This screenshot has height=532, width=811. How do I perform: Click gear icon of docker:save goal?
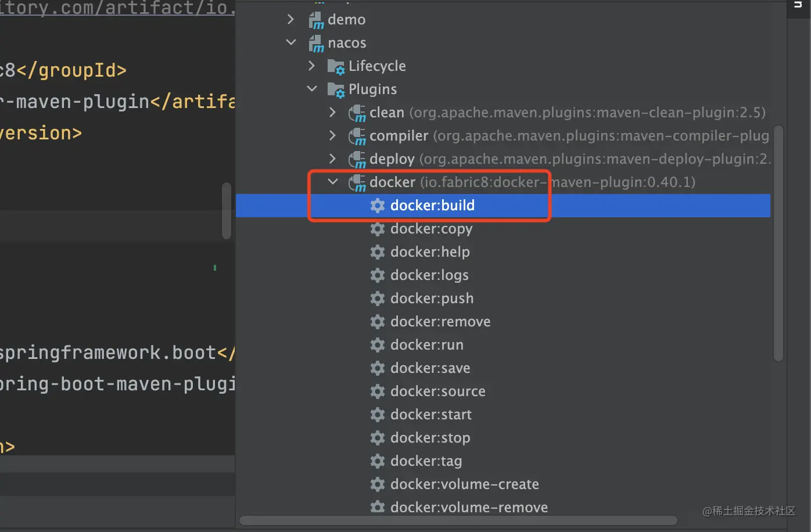point(378,368)
